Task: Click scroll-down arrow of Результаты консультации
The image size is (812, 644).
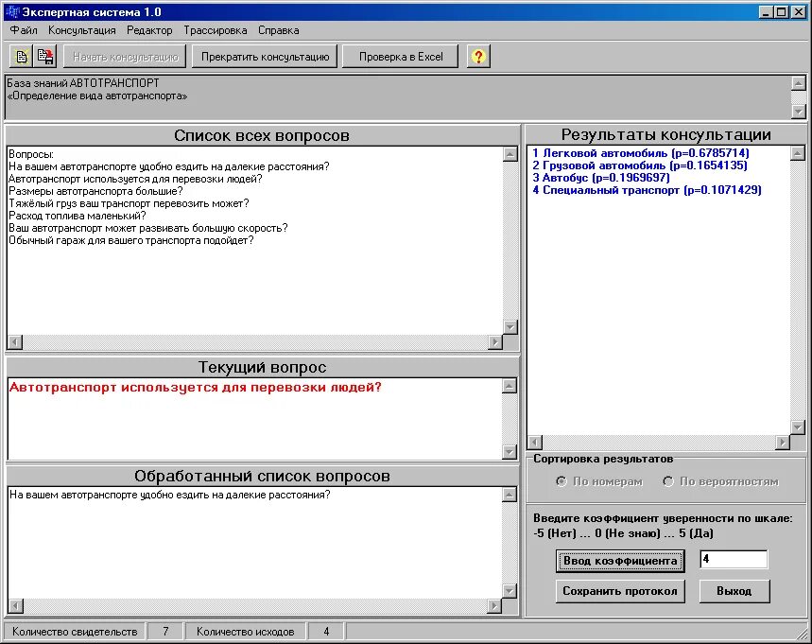Action: (798, 427)
